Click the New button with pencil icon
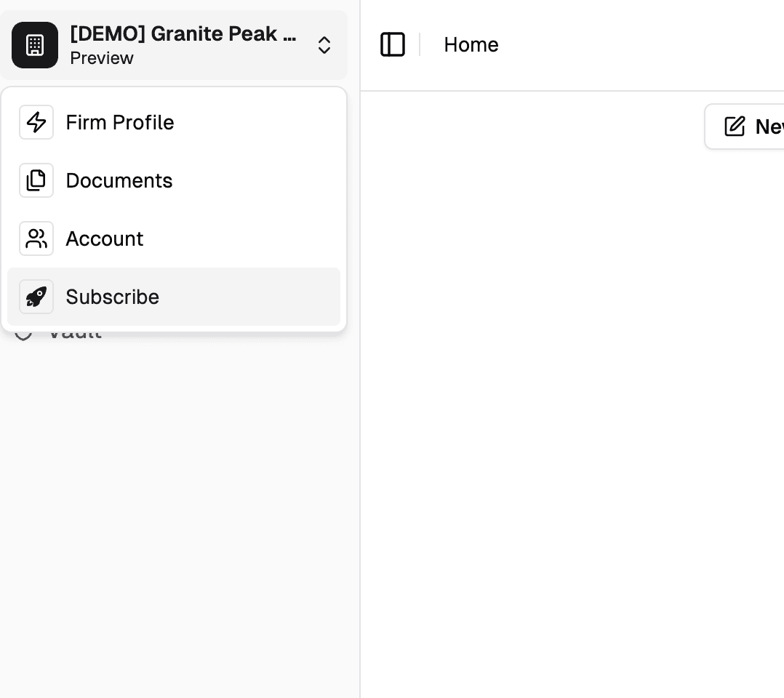Image resolution: width=784 pixels, height=698 pixels. pyautogui.click(x=745, y=127)
